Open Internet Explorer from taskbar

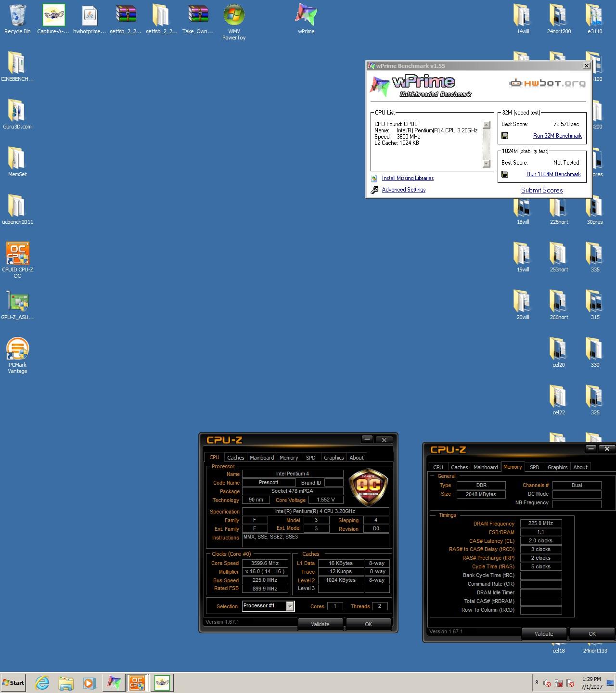(42, 682)
